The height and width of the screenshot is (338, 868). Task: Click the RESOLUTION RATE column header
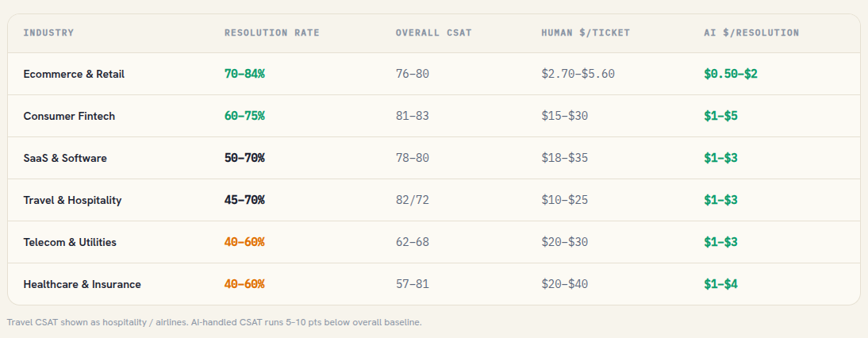(x=272, y=33)
